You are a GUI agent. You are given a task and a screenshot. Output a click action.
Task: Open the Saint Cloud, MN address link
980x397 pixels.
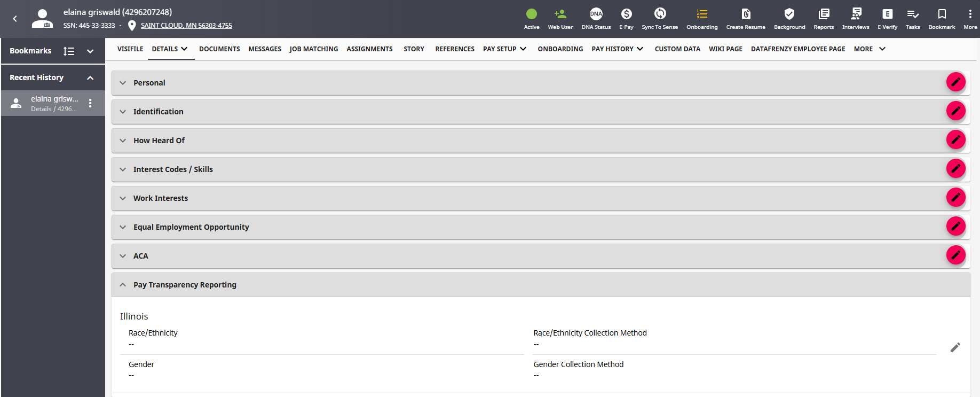[186, 26]
